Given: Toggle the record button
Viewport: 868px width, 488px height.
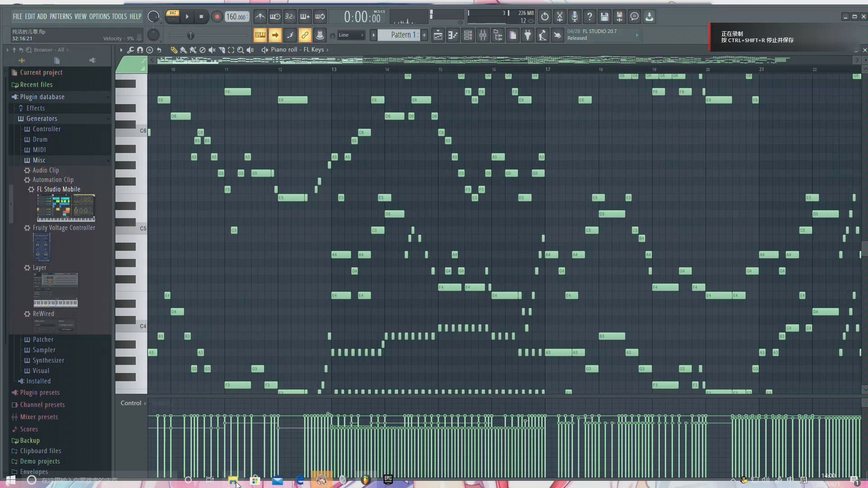Looking at the screenshot, I should coord(217,17).
